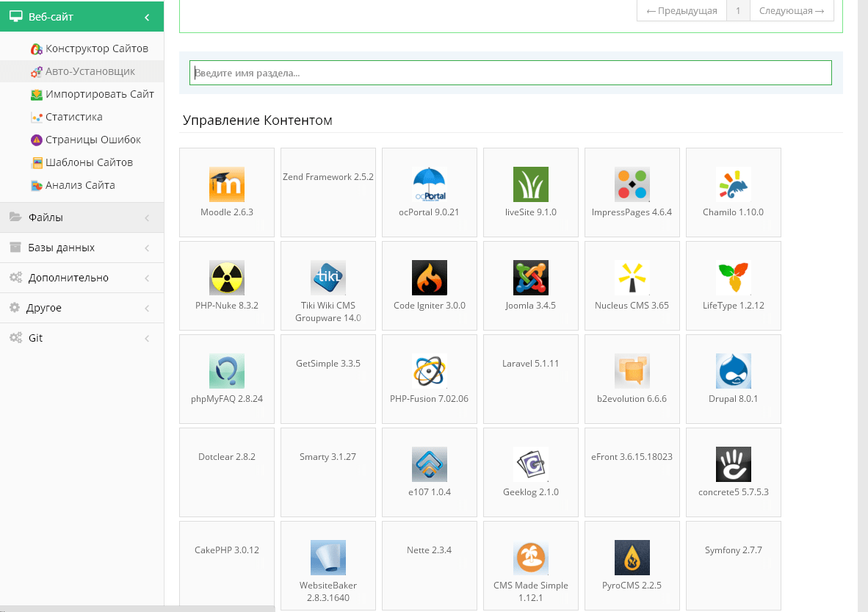Select Статистика from the sidebar menu
The height and width of the screenshot is (612, 868).
coord(73,117)
